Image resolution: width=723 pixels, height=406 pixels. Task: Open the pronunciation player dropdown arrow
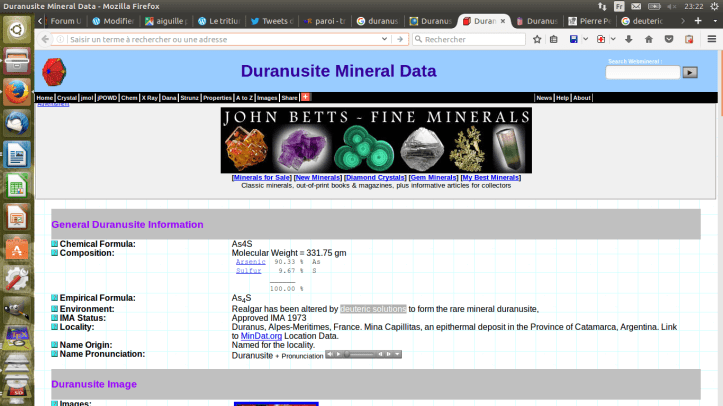[x=397, y=354]
